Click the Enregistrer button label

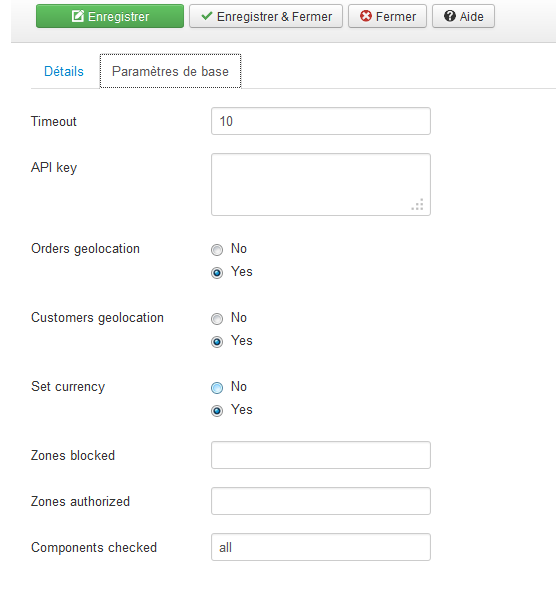(x=118, y=17)
